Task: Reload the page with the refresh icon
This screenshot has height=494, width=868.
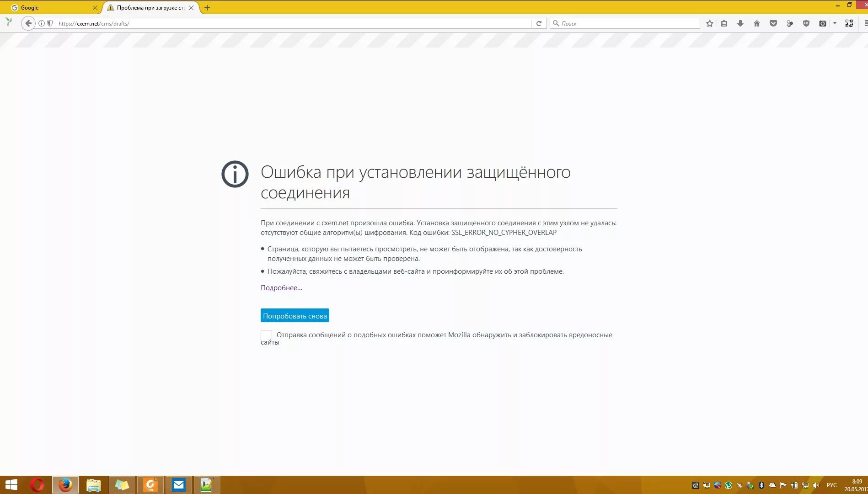Action: pyautogui.click(x=539, y=23)
